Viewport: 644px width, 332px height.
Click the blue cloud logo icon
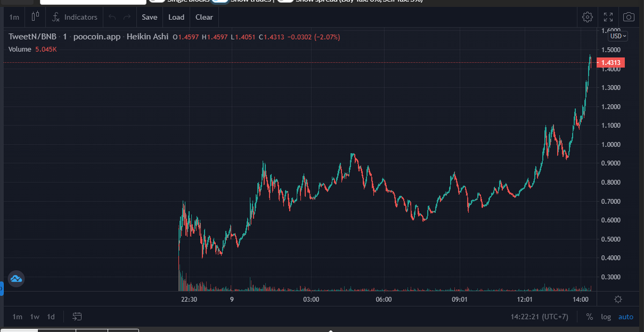[x=16, y=279]
